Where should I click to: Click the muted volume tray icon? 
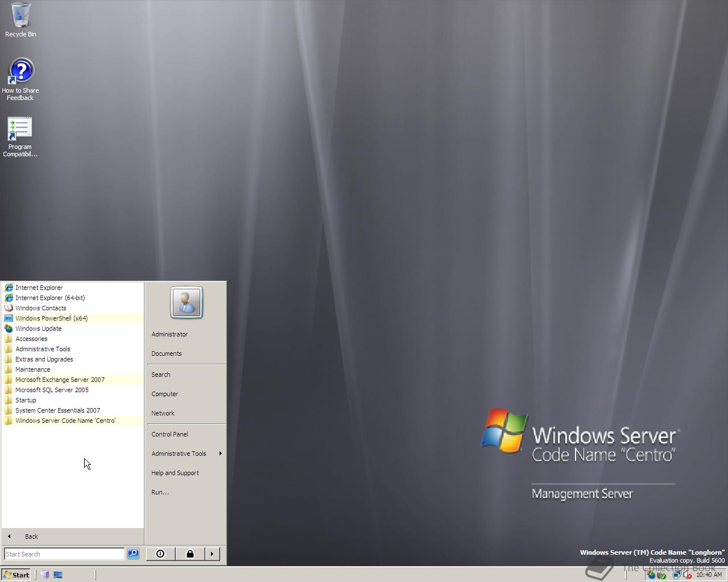click(687, 575)
